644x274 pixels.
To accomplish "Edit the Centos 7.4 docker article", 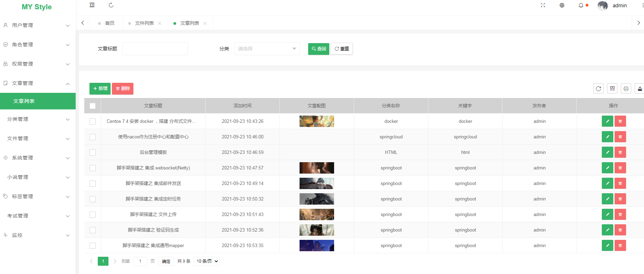I will (x=607, y=121).
